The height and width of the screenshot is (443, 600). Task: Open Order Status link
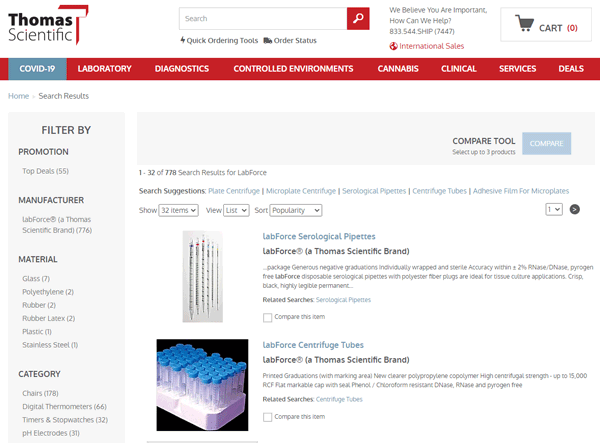tap(295, 41)
